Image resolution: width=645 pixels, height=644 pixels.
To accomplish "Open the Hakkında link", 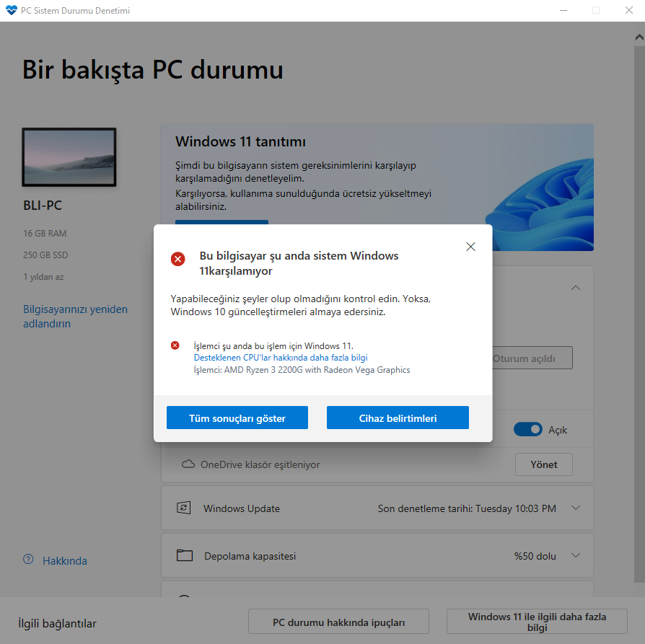I will click(65, 561).
